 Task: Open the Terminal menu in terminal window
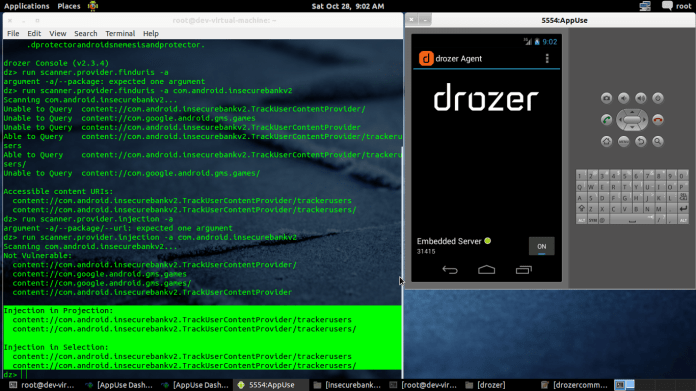coord(120,33)
